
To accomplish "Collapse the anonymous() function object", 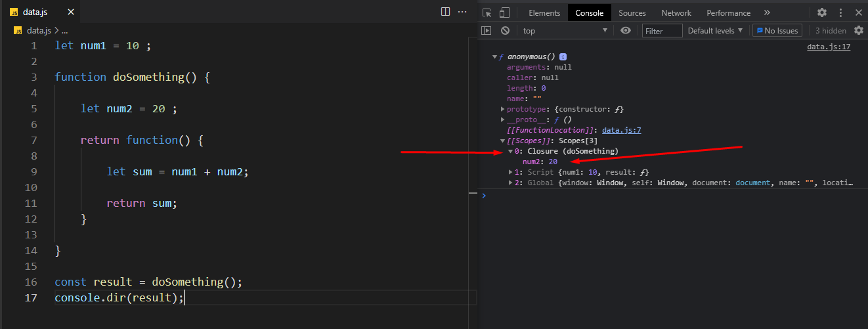I will 495,57.
